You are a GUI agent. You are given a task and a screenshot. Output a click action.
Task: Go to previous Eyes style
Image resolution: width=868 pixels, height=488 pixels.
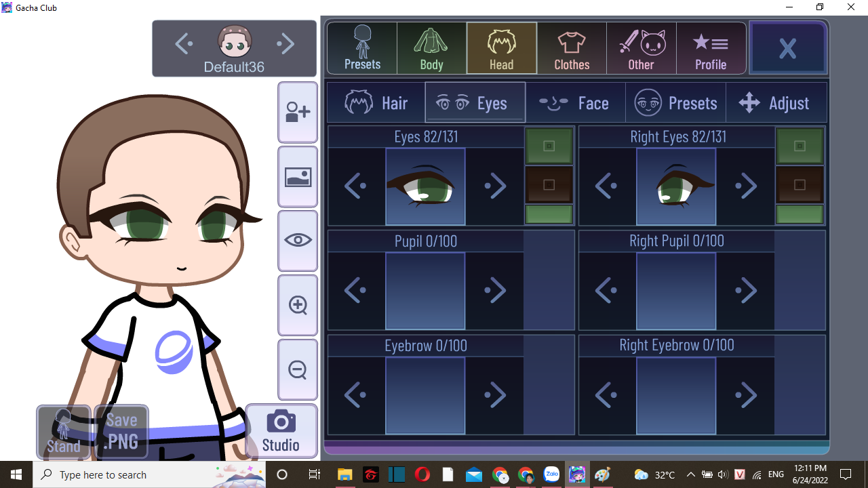[356, 186]
